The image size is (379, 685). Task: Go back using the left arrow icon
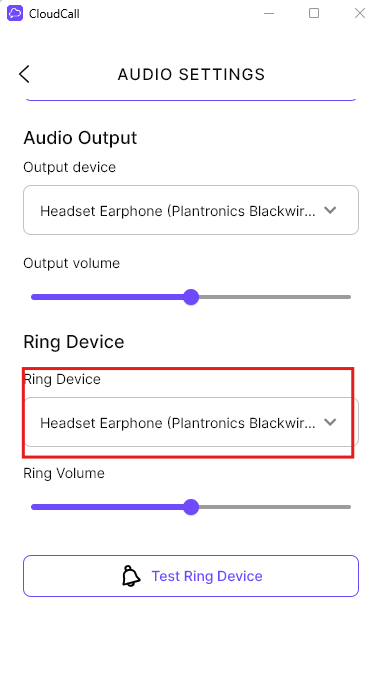pos(24,74)
